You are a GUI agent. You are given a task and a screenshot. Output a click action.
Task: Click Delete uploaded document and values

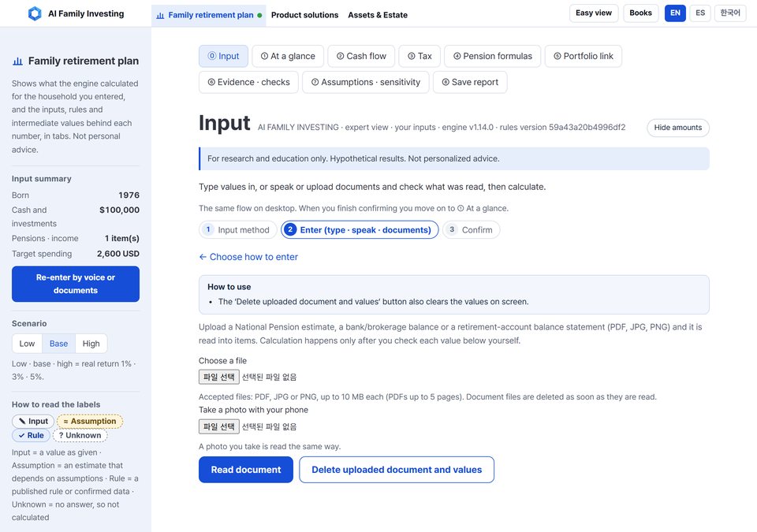[397, 470]
